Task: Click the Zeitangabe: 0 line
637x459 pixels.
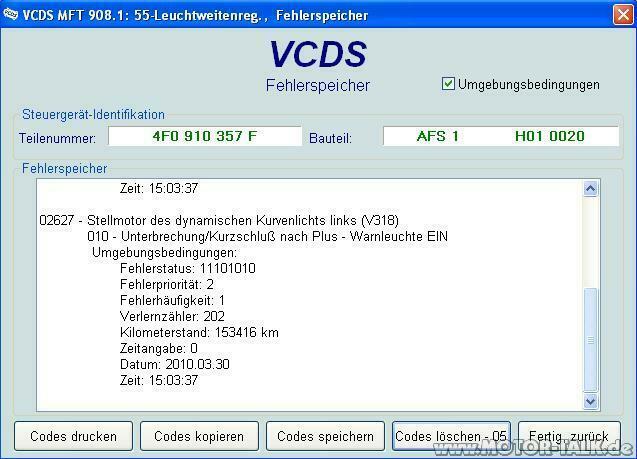Action: click(x=159, y=349)
